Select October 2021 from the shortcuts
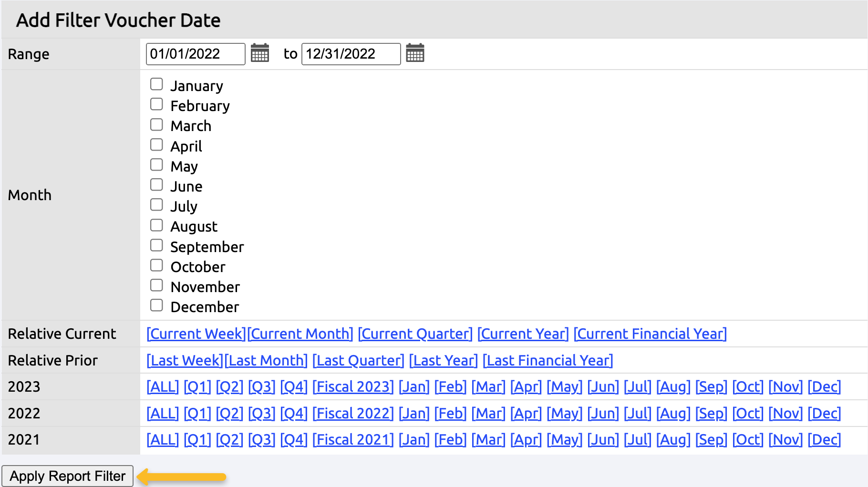 pyautogui.click(x=747, y=440)
